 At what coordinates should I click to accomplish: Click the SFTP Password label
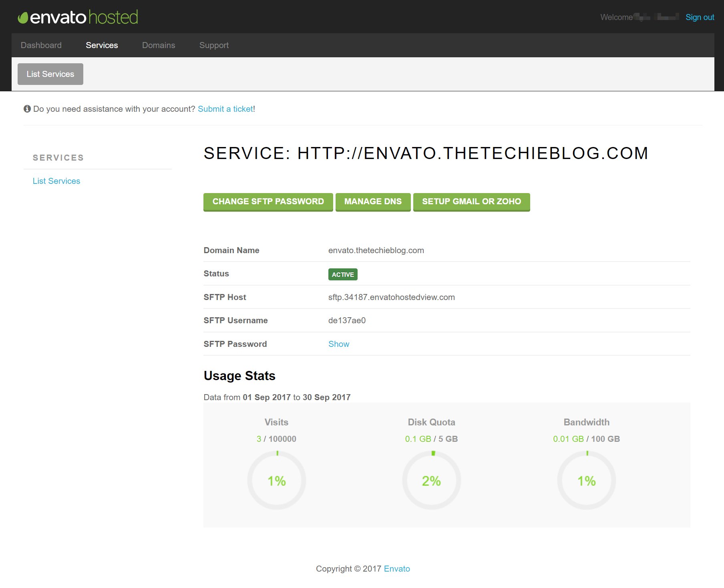(x=235, y=344)
